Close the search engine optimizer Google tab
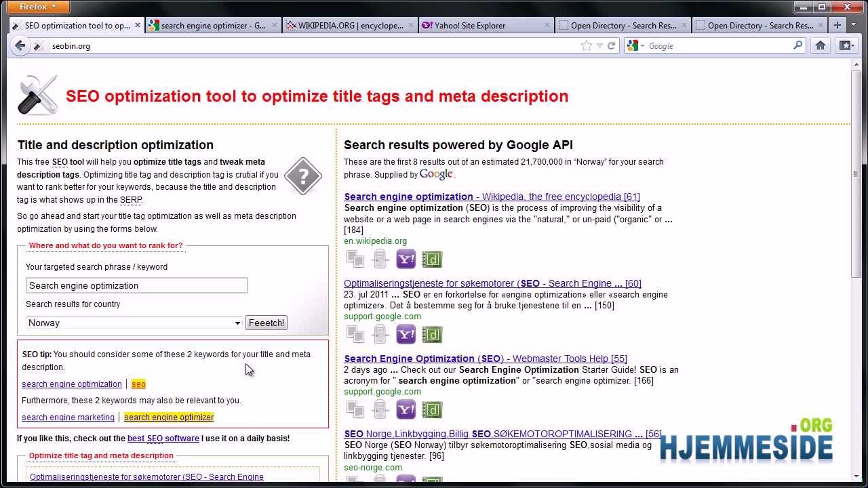Image resolution: width=868 pixels, height=488 pixels. [275, 25]
